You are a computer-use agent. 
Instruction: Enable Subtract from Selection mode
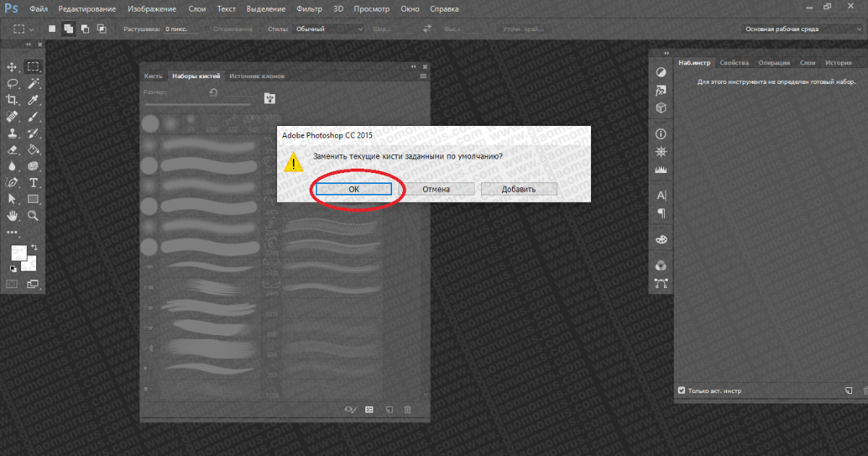pos(85,29)
